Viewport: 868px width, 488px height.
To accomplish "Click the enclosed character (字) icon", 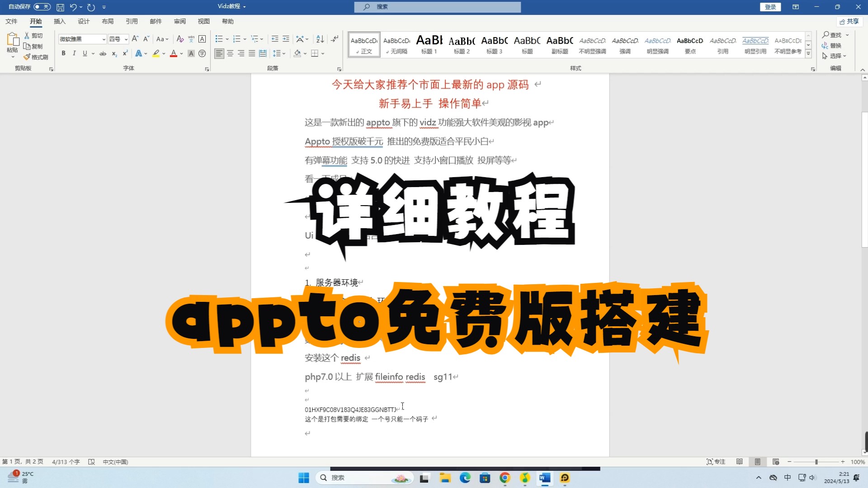I will pyautogui.click(x=202, y=53).
